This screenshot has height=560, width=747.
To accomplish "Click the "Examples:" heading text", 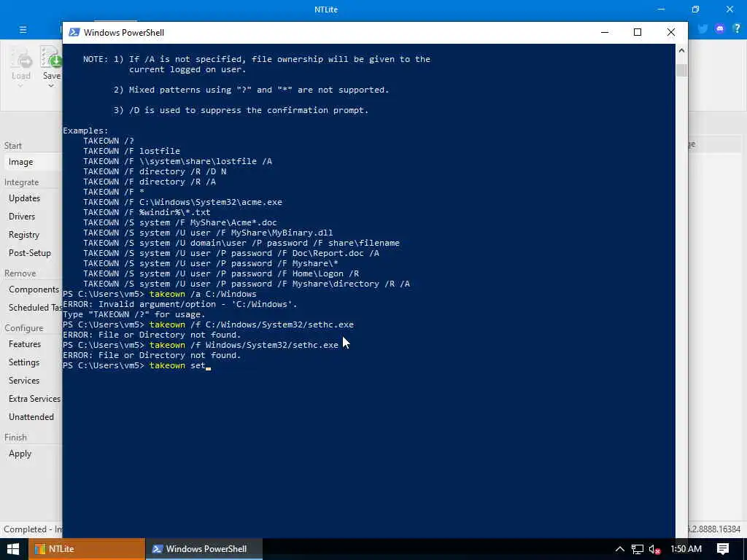I will (x=86, y=131).
